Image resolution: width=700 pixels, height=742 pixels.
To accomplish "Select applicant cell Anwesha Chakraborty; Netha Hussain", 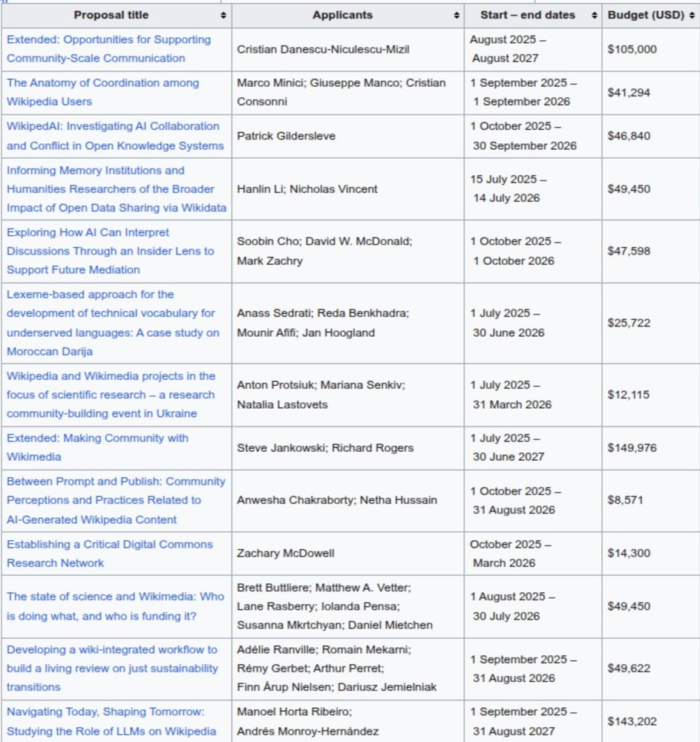I will coord(348,501).
